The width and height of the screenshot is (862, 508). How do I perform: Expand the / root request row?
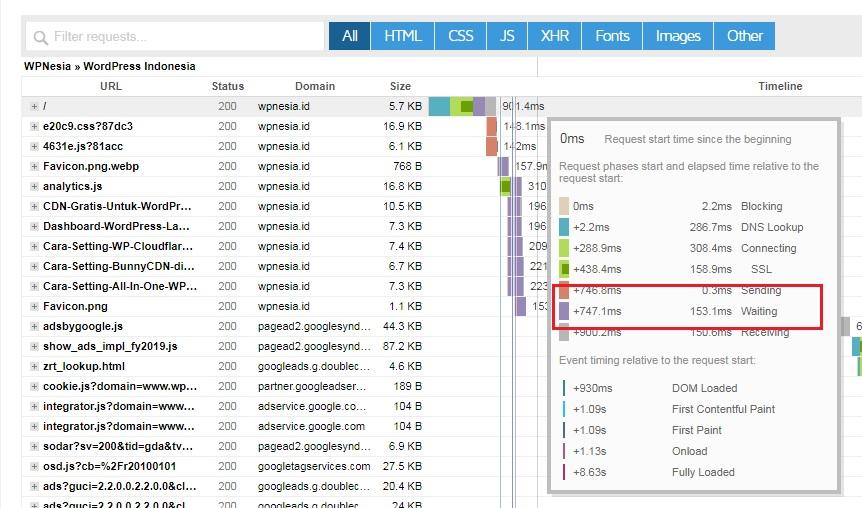pos(34,106)
